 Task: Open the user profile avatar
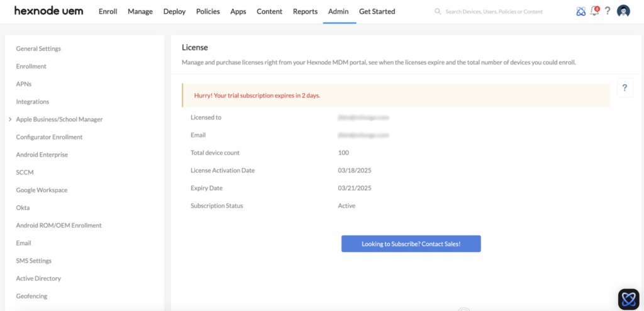click(x=623, y=11)
